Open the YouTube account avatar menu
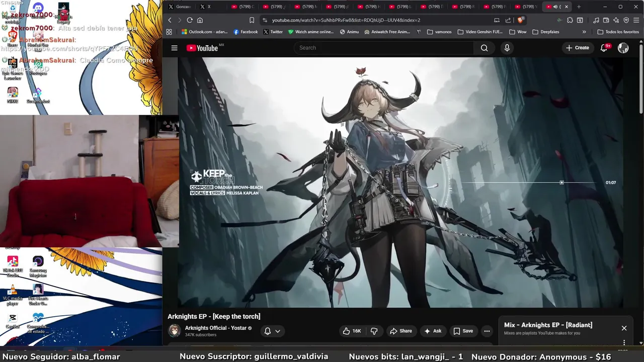The width and height of the screenshot is (644, 362). [x=623, y=48]
